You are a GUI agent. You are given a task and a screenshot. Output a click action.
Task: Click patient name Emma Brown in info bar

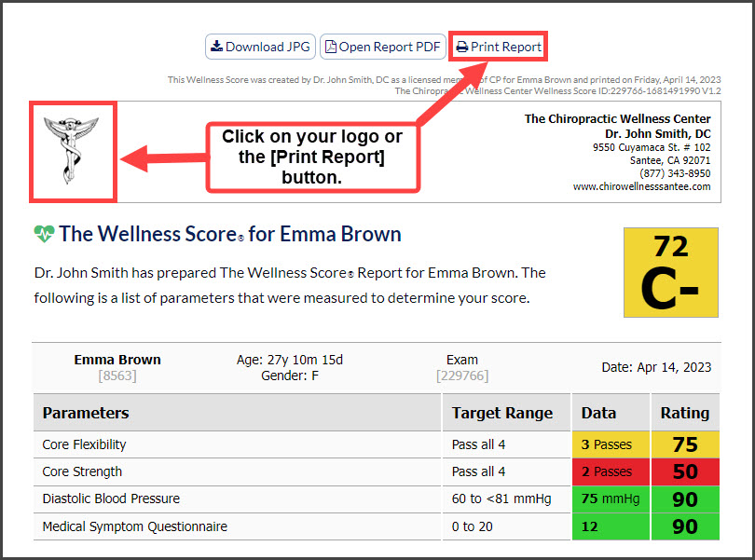(117, 360)
